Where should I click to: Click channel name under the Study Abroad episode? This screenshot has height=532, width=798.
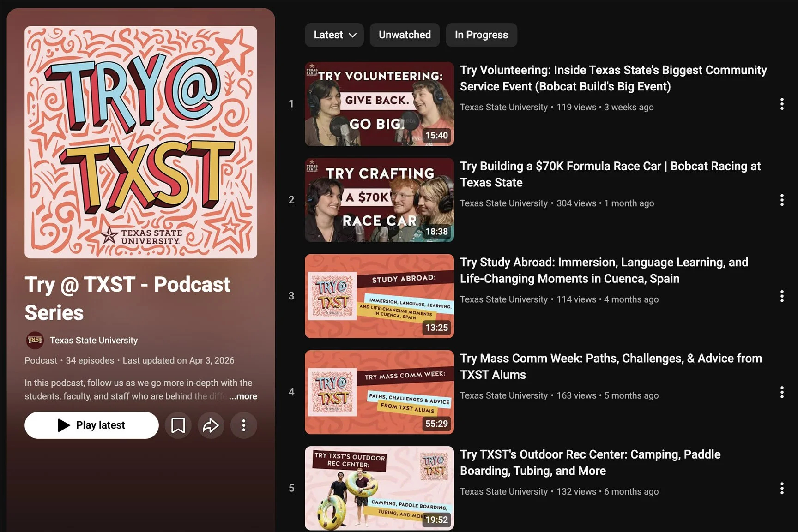click(504, 299)
